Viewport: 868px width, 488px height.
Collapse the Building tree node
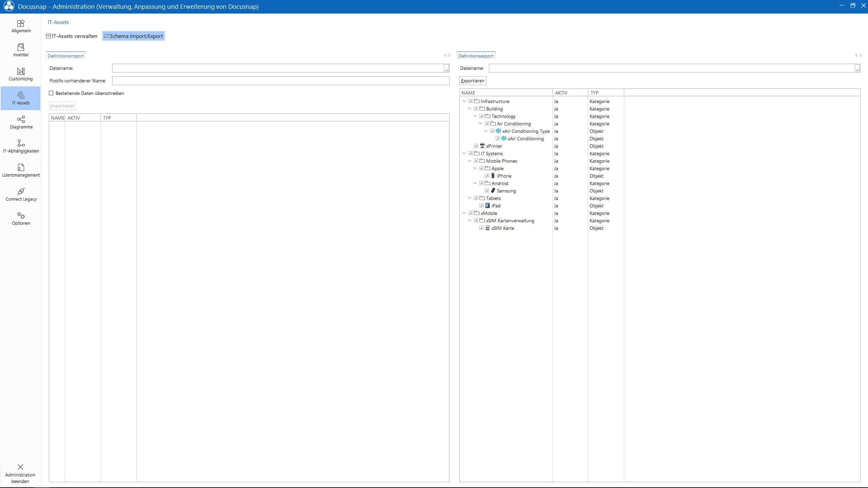470,108
